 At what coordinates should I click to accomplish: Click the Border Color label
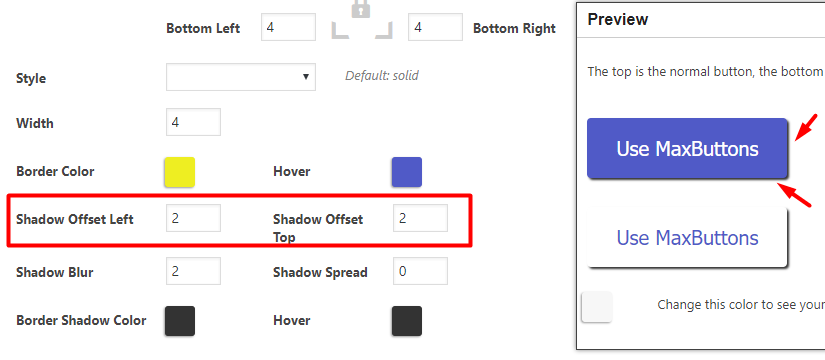point(55,172)
